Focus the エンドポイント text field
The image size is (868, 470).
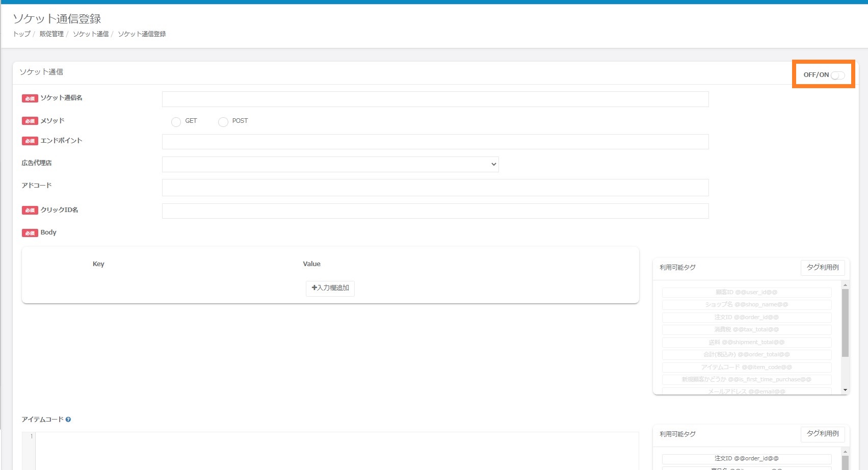[x=435, y=142]
